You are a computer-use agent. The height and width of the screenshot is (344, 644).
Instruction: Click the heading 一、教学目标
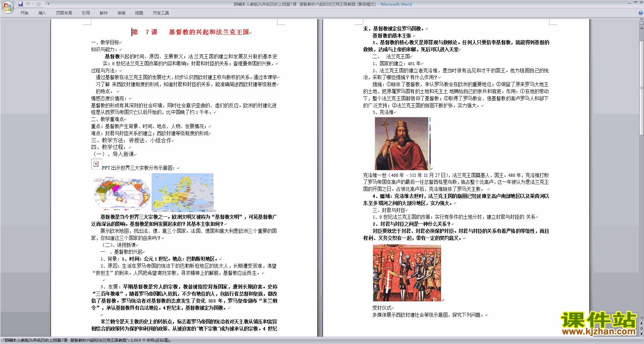(105, 42)
